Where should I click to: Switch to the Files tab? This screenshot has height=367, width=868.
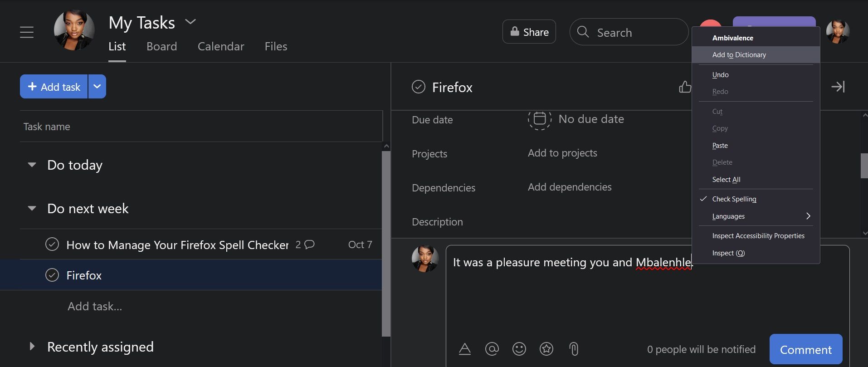click(x=276, y=46)
